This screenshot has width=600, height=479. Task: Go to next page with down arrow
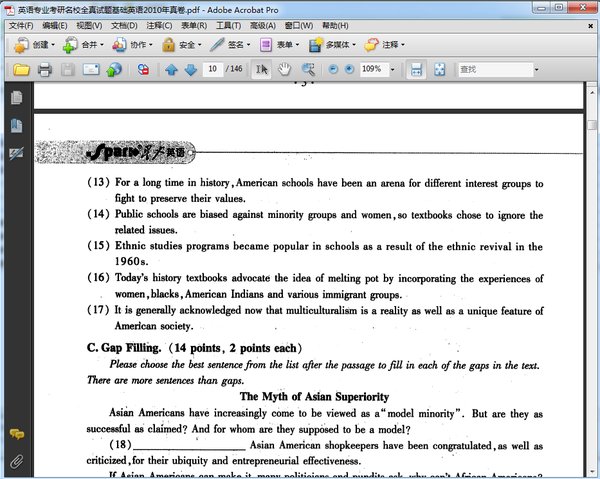pos(190,69)
